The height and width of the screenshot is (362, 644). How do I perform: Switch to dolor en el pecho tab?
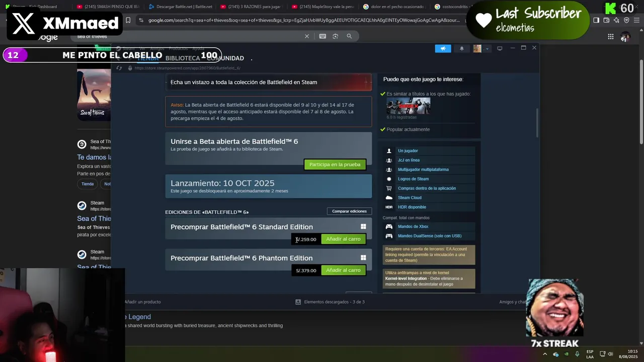[x=394, y=7]
